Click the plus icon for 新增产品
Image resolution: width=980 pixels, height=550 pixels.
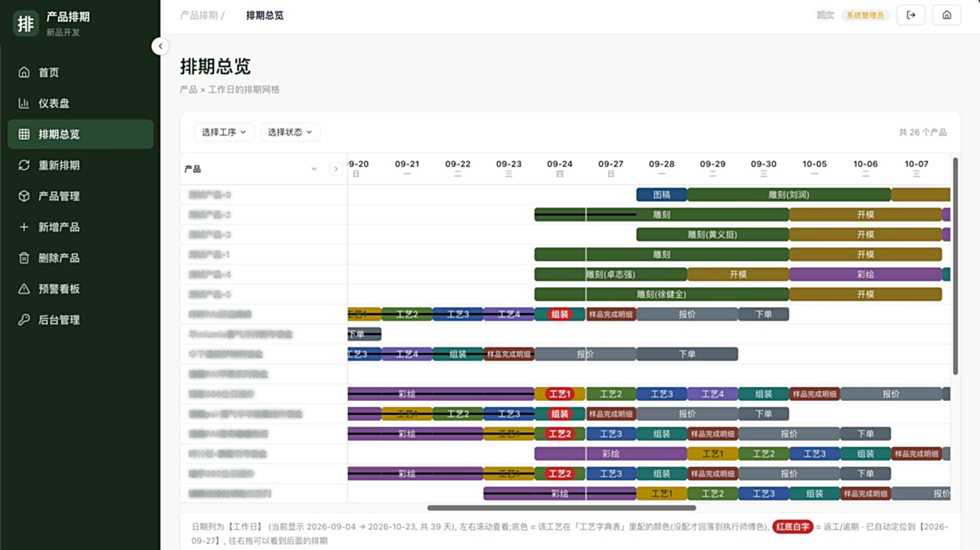click(x=24, y=227)
